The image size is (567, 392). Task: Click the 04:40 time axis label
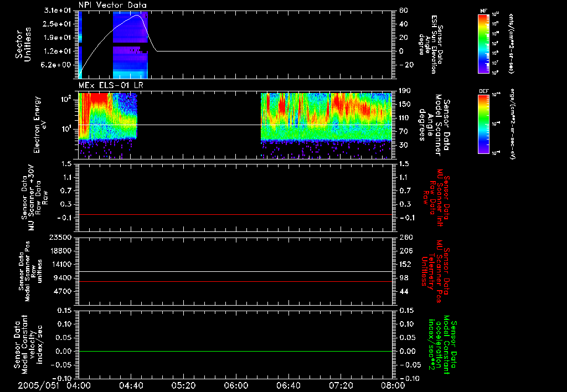click(131, 385)
